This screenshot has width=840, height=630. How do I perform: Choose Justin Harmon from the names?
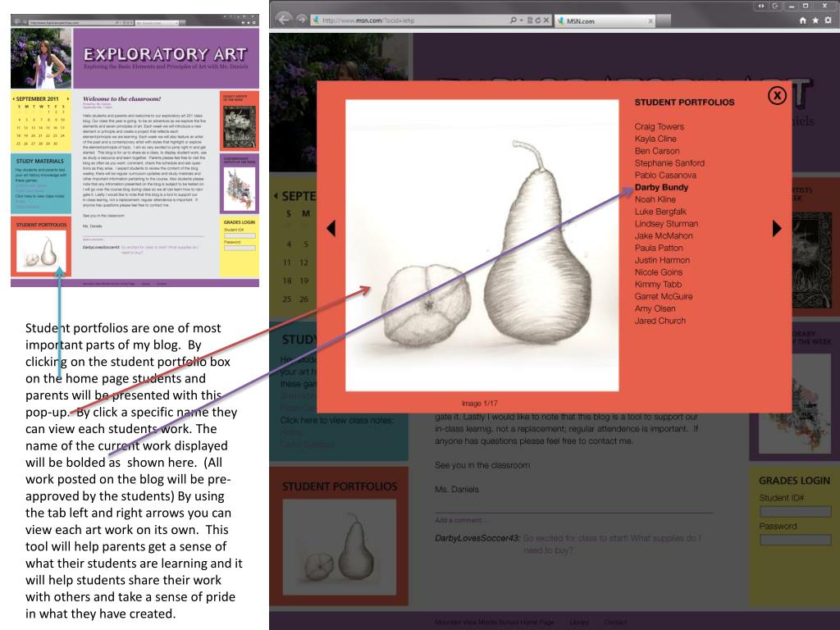click(662, 260)
